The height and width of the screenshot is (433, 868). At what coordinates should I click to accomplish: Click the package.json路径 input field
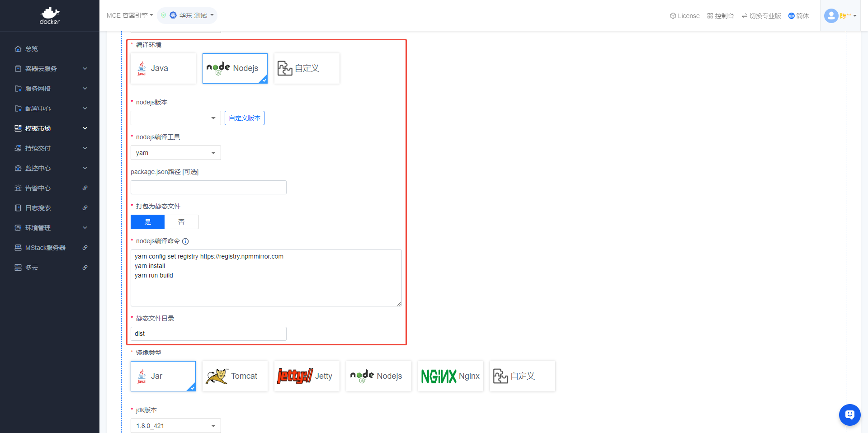point(208,188)
